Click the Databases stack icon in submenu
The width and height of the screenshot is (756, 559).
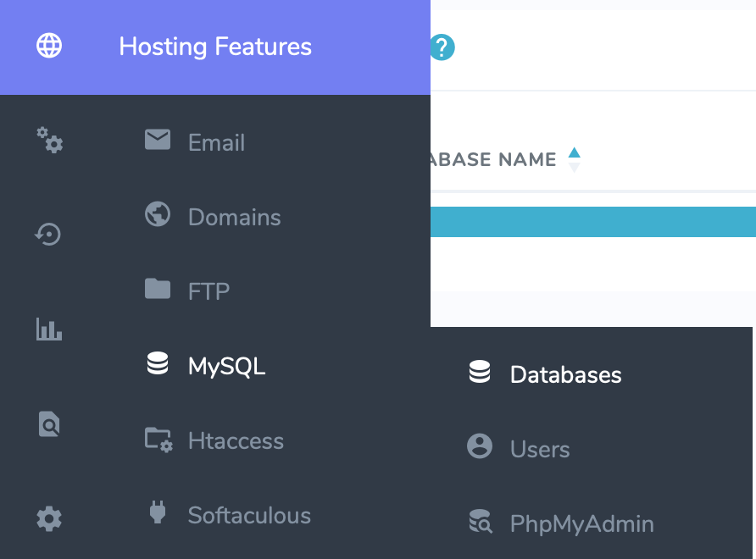coord(480,371)
